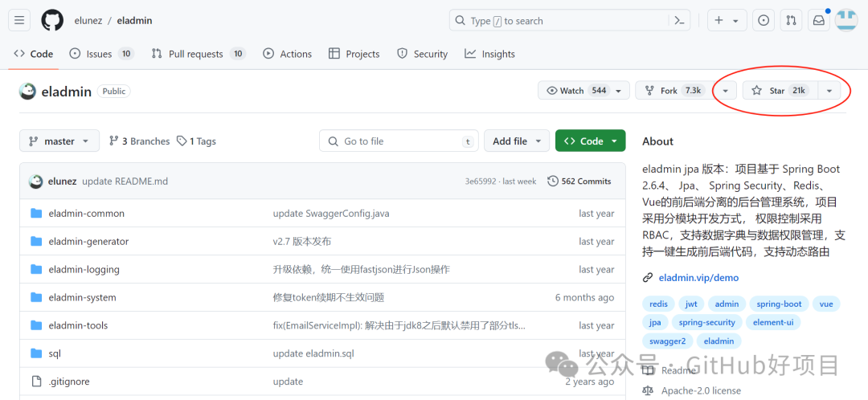Go to GitHub homepage via Octocat logo
The width and height of the screenshot is (868, 400).
pos(52,20)
